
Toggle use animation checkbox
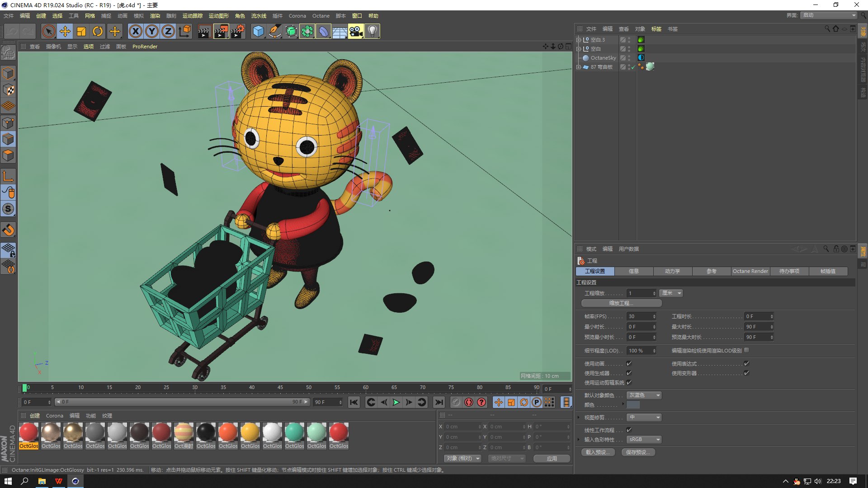(629, 363)
